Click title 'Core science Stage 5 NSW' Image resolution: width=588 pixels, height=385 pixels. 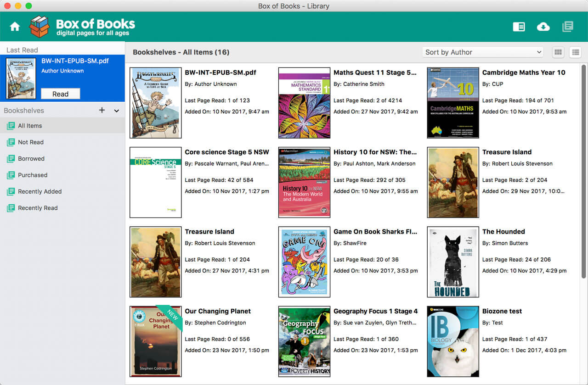[227, 152]
